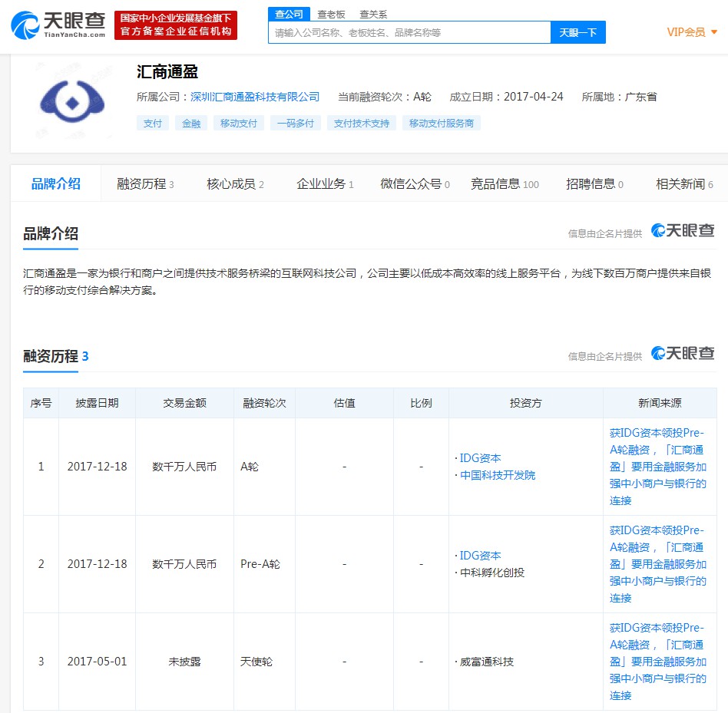728x713 pixels.
Task: Select the 查公司 search tab
Action: point(289,14)
